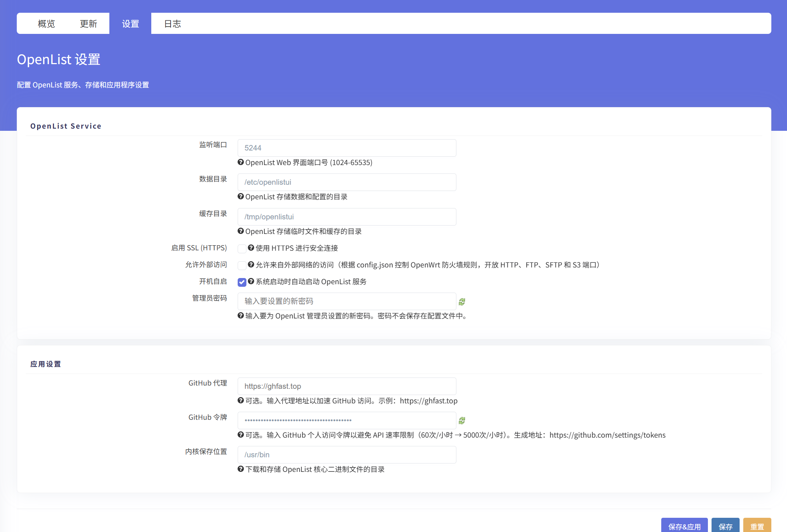Image resolution: width=787 pixels, height=532 pixels.
Task: Click the GitHub 代理 label
Action: [208, 383]
